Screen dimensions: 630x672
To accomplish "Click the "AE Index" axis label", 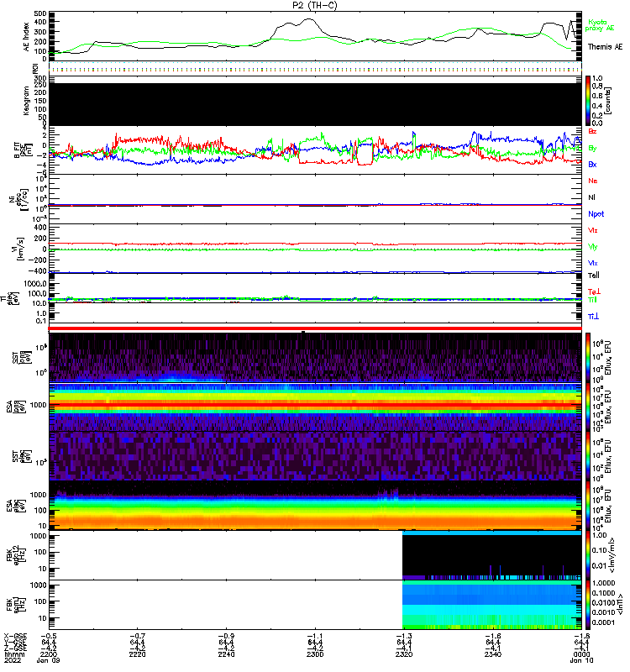I will [x=27, y=36].
